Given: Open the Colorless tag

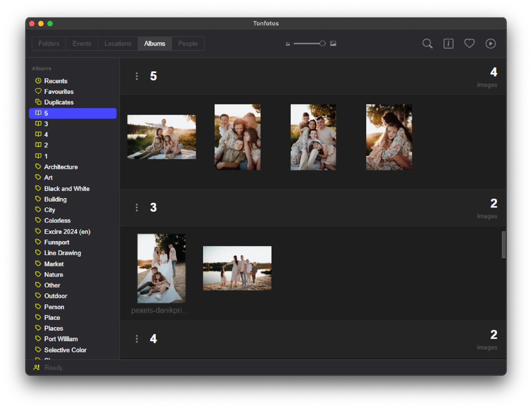Looking at the screenshot, I should (73, 220).
